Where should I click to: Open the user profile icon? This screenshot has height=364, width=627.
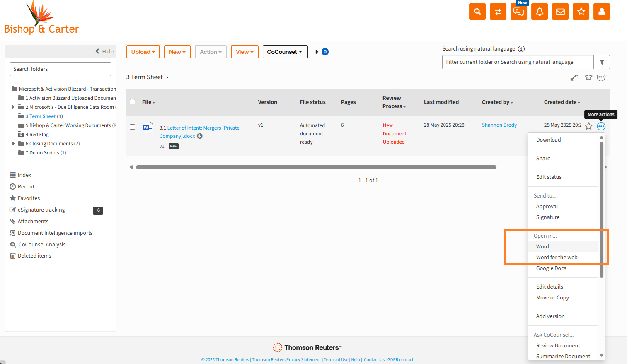tap(602, 12)
